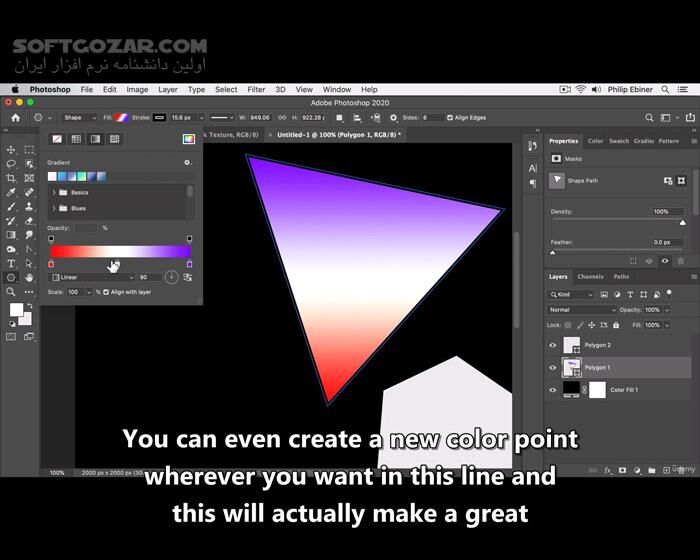Viewport: 700px width, 560px height.
Task: Select the Crop tool
Action: (11, 178)
